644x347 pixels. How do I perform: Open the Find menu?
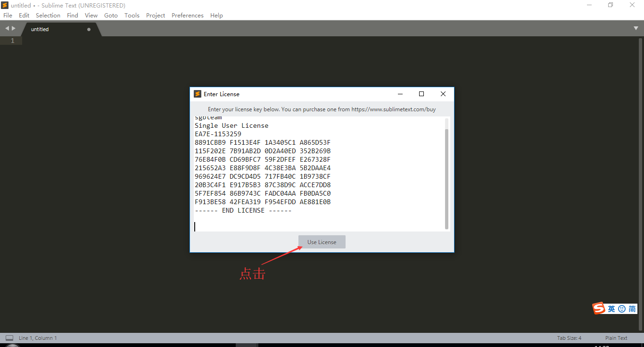click(73, 15)
